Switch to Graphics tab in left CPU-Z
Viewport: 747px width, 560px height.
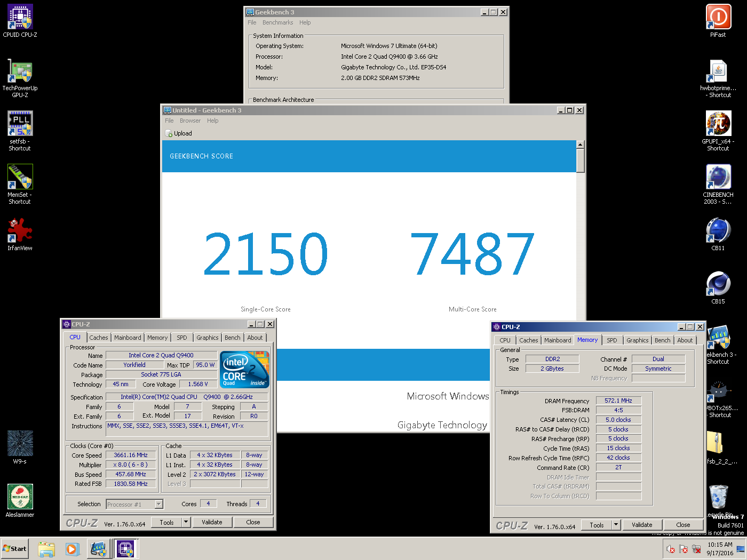(x=208, y=338)
